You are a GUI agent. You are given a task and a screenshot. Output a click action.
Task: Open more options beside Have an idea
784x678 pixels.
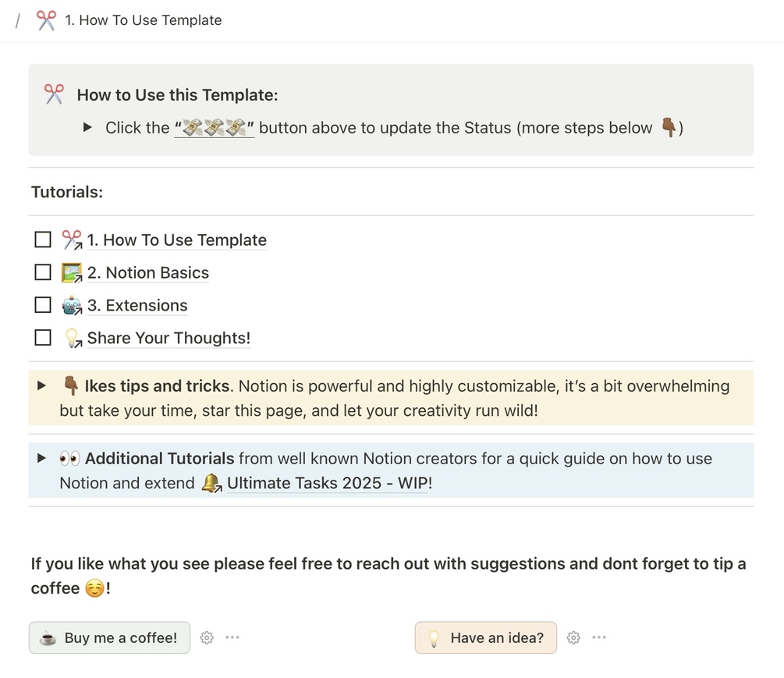(x=599, y=637)
